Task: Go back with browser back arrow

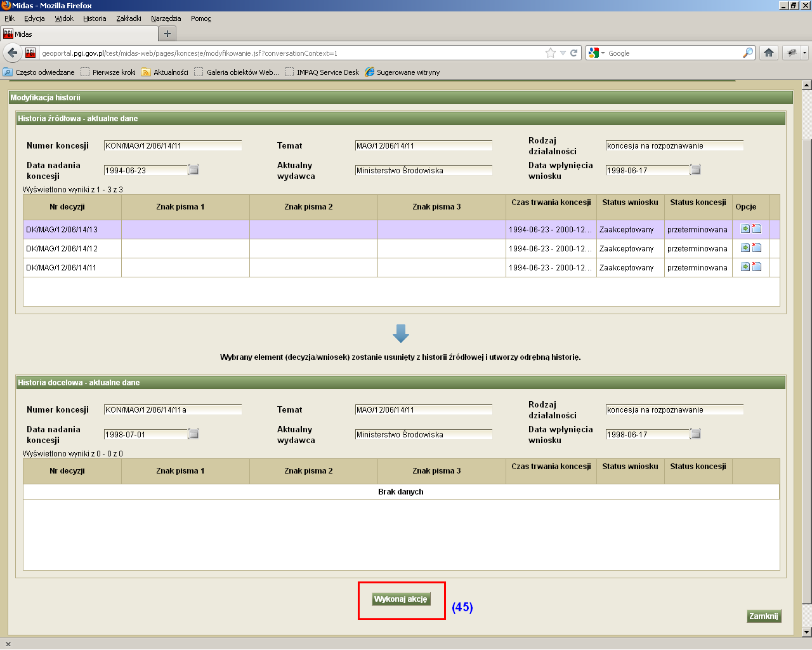Action: [12, 53]
